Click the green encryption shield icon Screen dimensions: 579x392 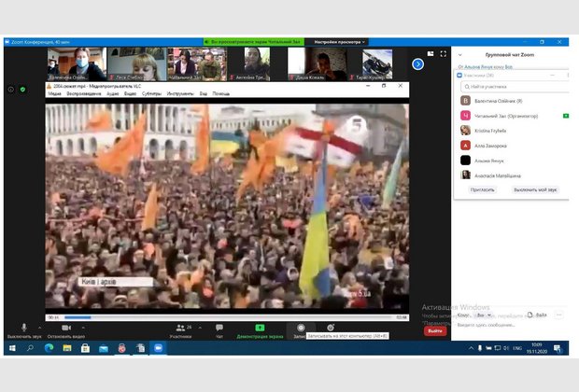[22, 90]
